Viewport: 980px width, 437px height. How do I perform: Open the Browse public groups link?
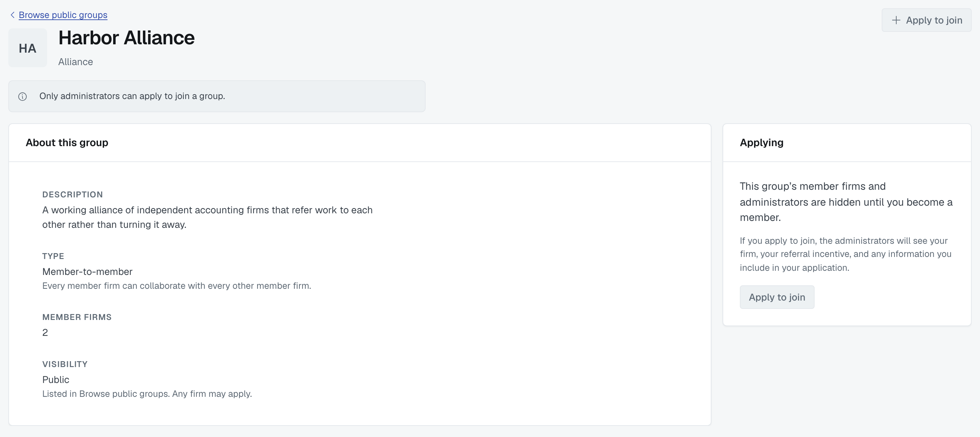point(63,15)
